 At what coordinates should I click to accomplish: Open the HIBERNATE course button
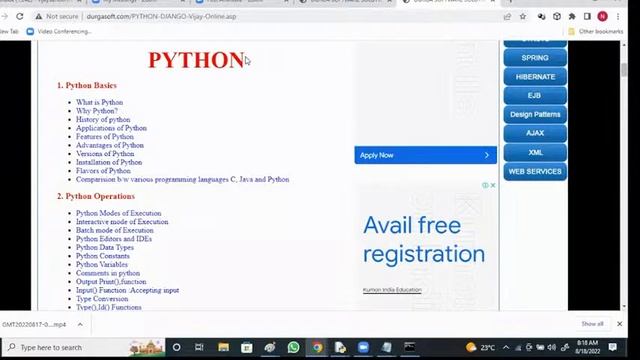coord(535,77)
